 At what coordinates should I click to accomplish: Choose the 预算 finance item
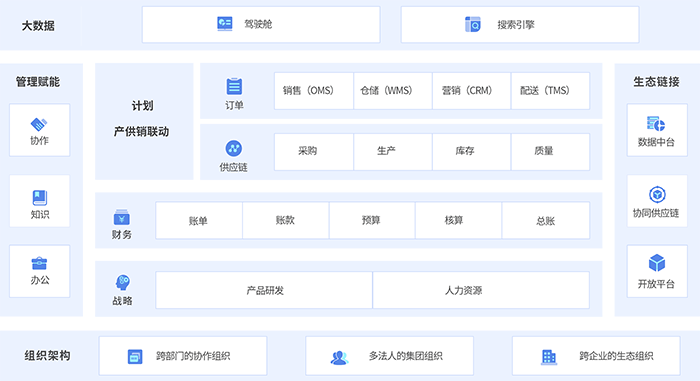coord(372,220)
